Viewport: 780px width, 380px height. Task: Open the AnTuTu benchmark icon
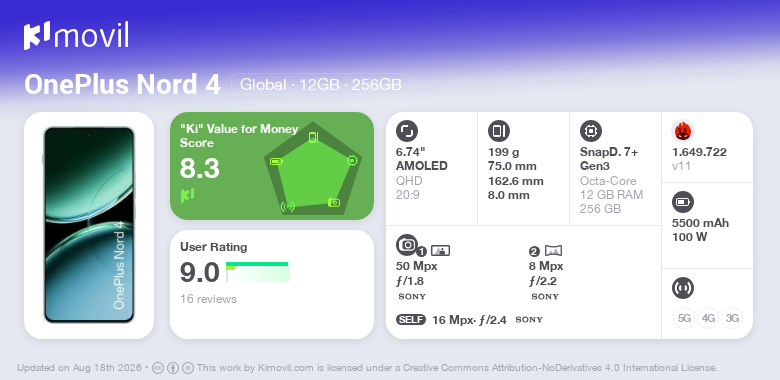pos(683,131)
